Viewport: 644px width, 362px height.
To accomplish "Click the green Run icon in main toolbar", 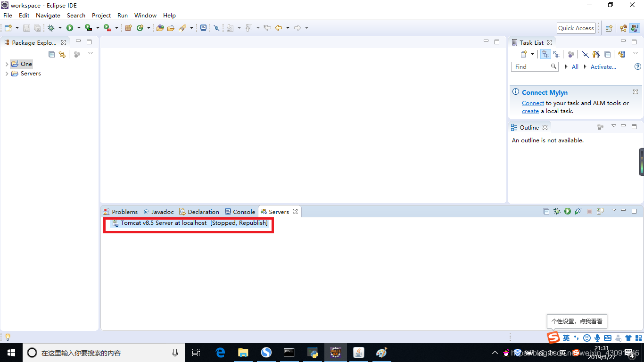I will [70, 28].
